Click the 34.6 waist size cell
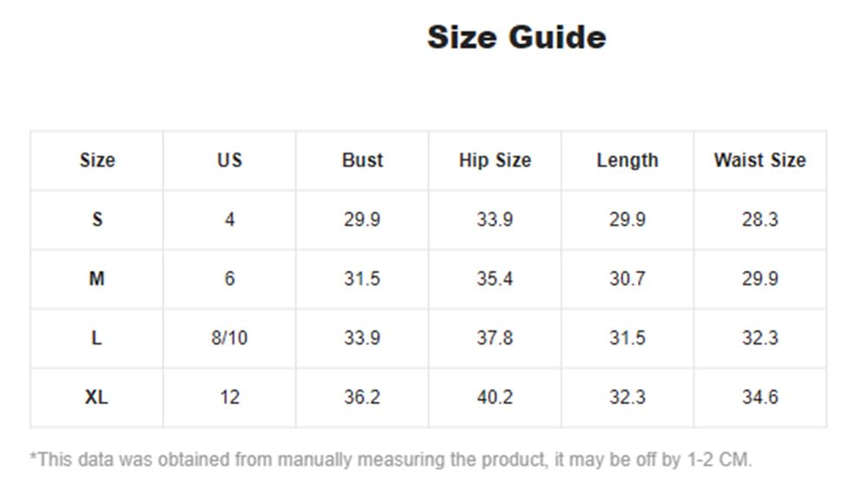Screen dimensions: 868x491 759,397
